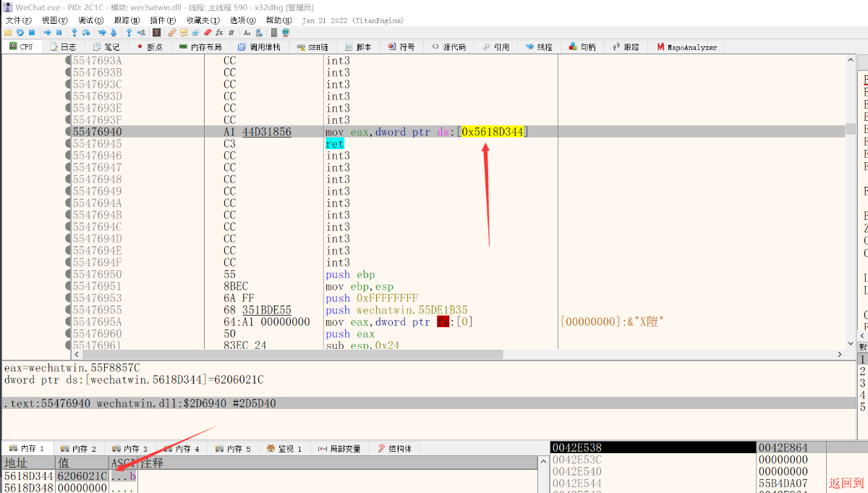Open the 跟踪(N) menu
The image size is (868, 493).
click(127, 20)
